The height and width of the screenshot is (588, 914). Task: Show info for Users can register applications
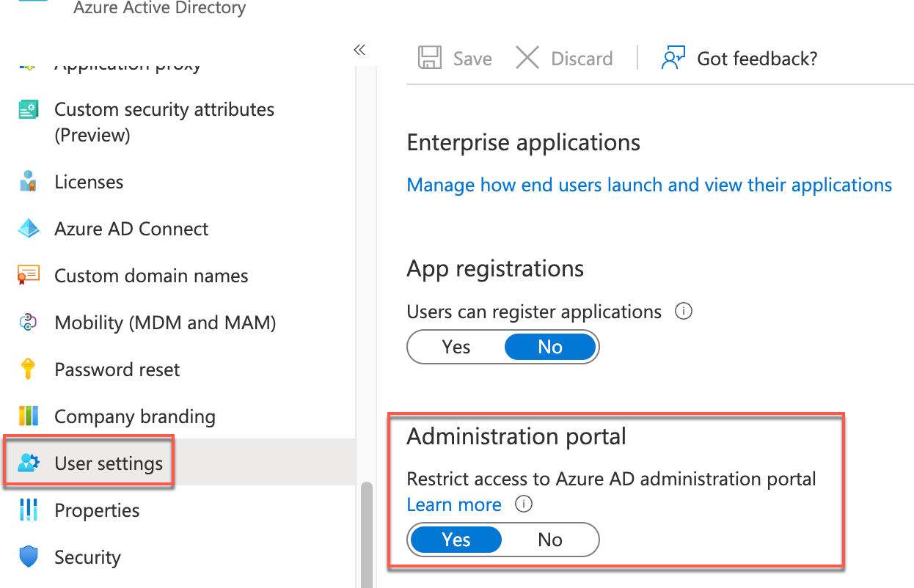pyautogui.click(x=684, y=312)
